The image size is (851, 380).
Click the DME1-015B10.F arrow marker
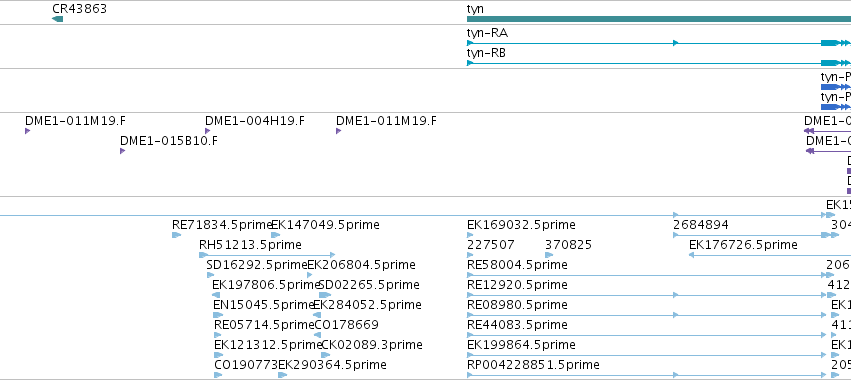point(123,151)
